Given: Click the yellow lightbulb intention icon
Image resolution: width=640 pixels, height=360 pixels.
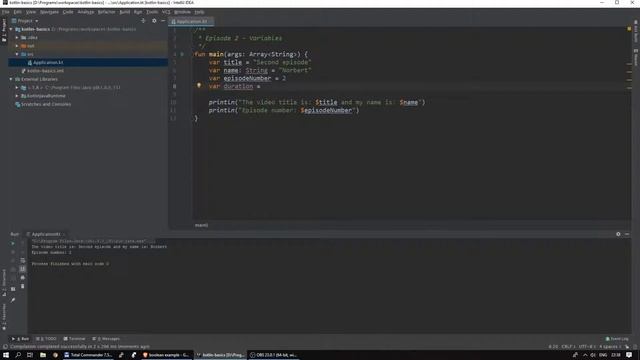Looking at the screenshot, I should coord(199,86).
